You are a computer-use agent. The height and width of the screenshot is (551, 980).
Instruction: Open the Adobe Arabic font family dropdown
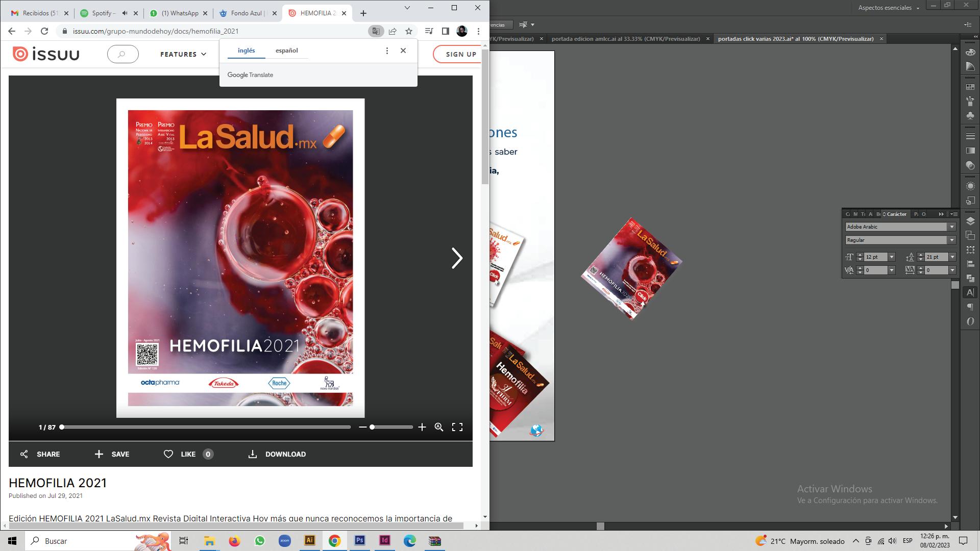click(x=951, y=227)
